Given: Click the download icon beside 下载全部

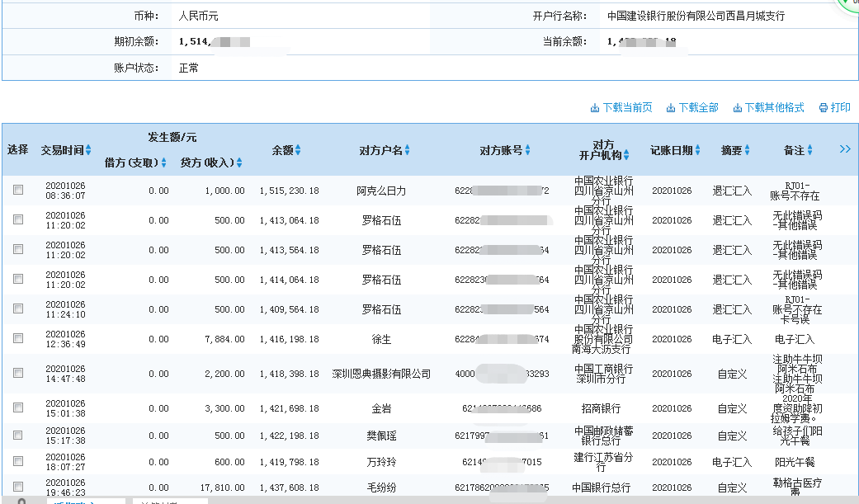Looking at the screenshot, I should click(x=670, y=107).
